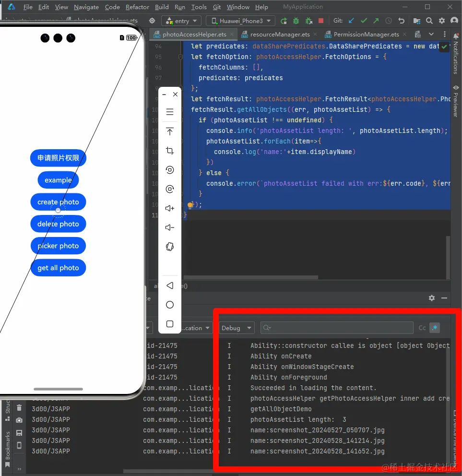Click the Attach Debugger to Process icon
The width and height of the screenshot is (462, 476).
point(308,21)
